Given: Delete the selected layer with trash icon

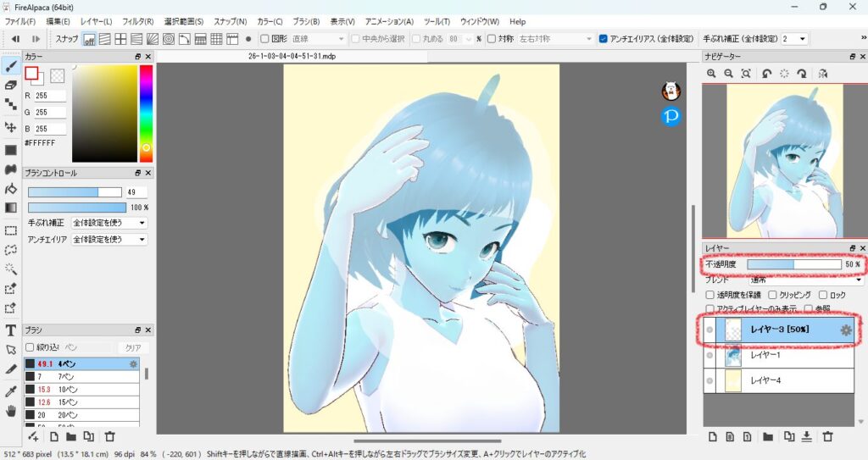Looking at the screenshot, I should click(827, 437).
